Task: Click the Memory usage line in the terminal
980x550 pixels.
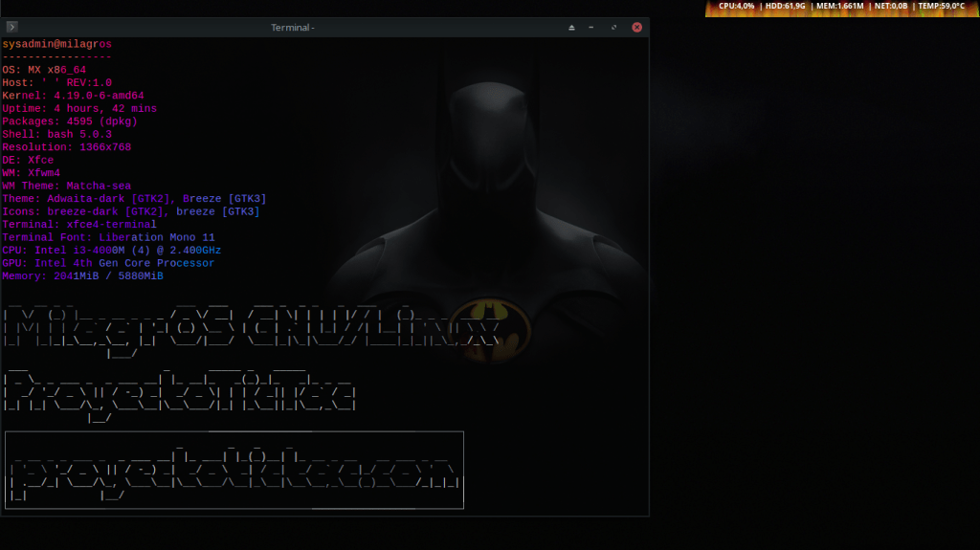Action: pyautogui.click(x=82, y=275)
